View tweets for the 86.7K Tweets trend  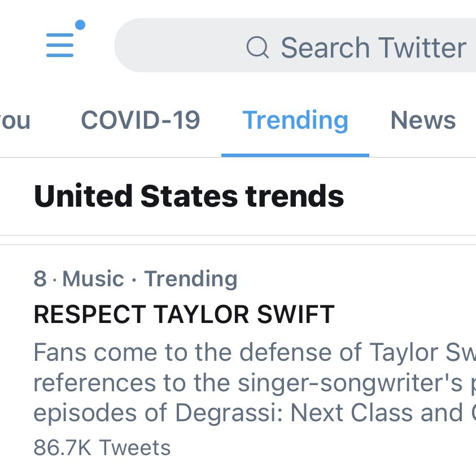[102, 447]
